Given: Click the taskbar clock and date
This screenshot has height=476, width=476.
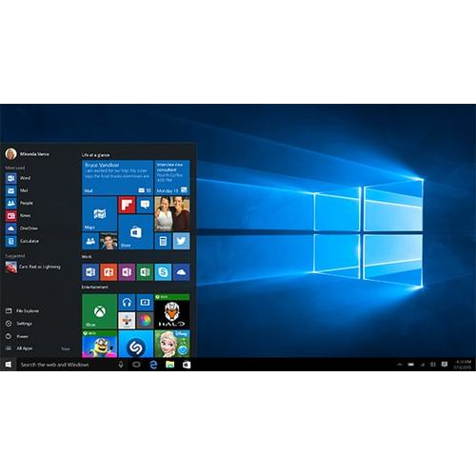Looking at the screenshot, I should (463, 365).
